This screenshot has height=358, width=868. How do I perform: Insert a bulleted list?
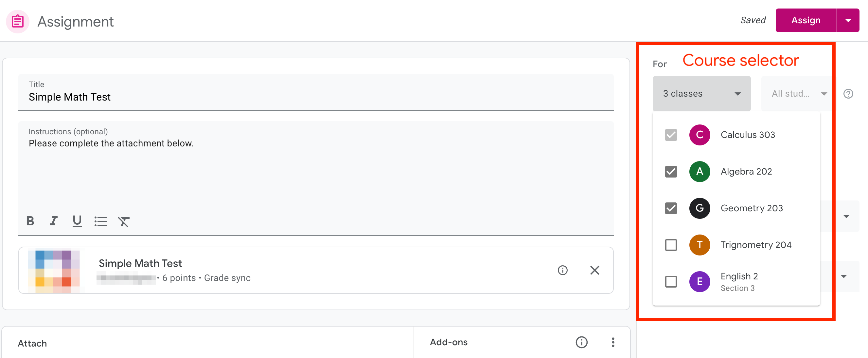click(100, 221)
